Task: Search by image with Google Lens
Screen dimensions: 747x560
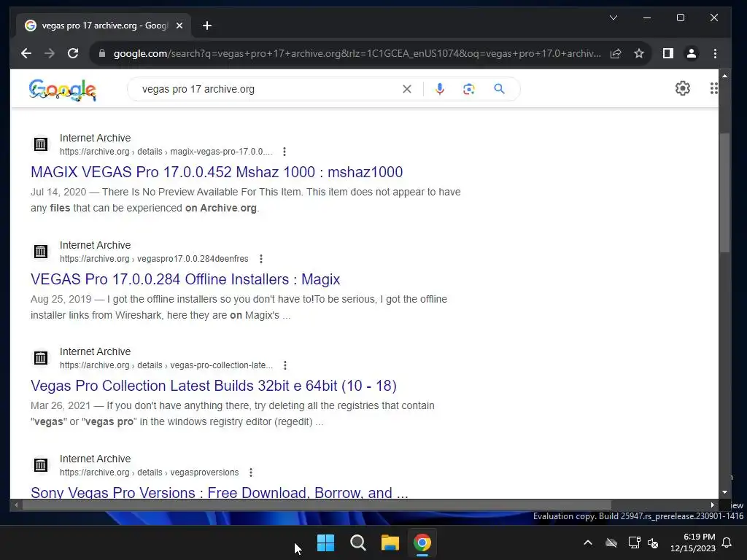Action: click(x=469, y=89)
